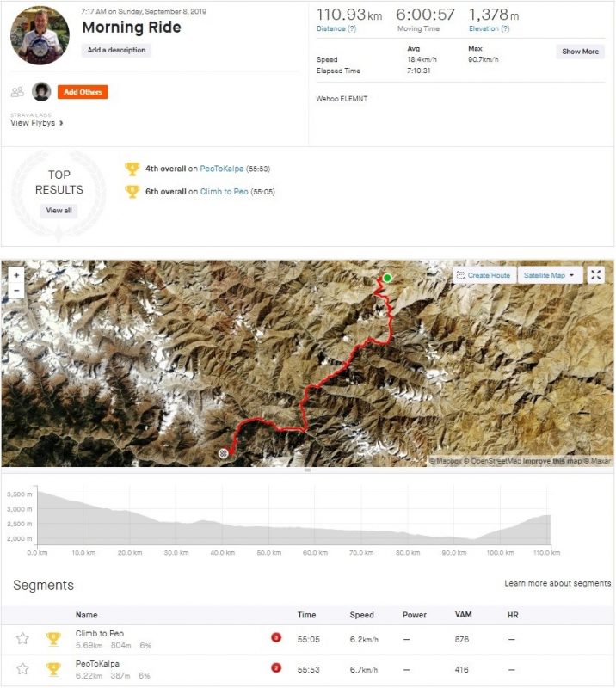The width and height of the screenshot is (616, 688).
Task: Click Add a description
Action: tap(117, 51)
